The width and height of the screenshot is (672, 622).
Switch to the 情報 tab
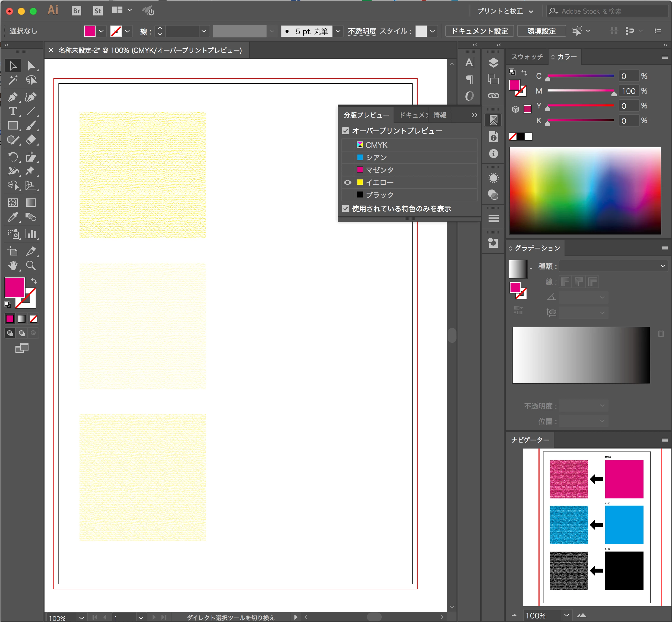440,115
